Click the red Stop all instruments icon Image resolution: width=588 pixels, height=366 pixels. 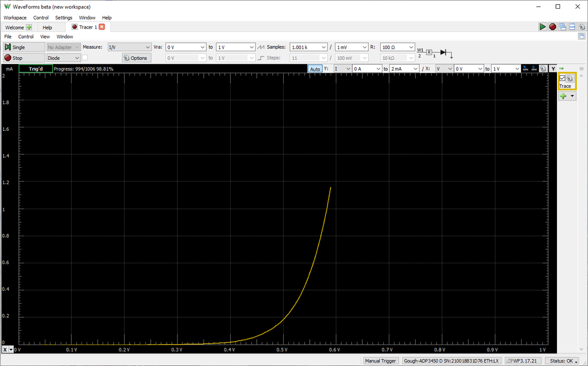(x=552, y=26)
